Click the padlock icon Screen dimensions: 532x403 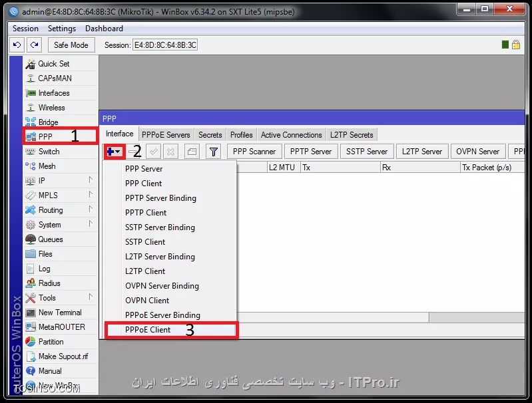click(516, 45)
